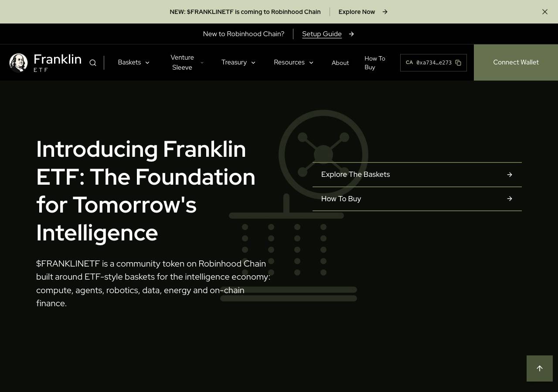
Task: Open the Explore The Baskets link
Action: (x=417, y=175)
